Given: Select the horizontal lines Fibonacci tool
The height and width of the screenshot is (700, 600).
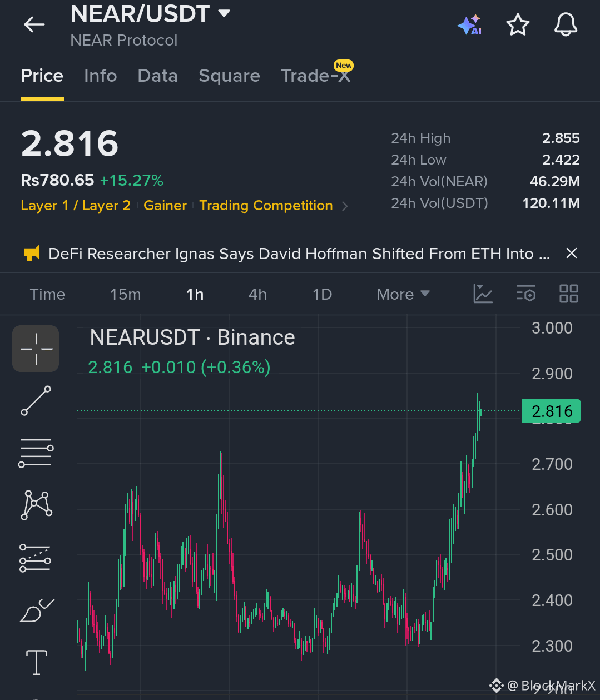Looking at the screenshot, I should click(36, 453).
